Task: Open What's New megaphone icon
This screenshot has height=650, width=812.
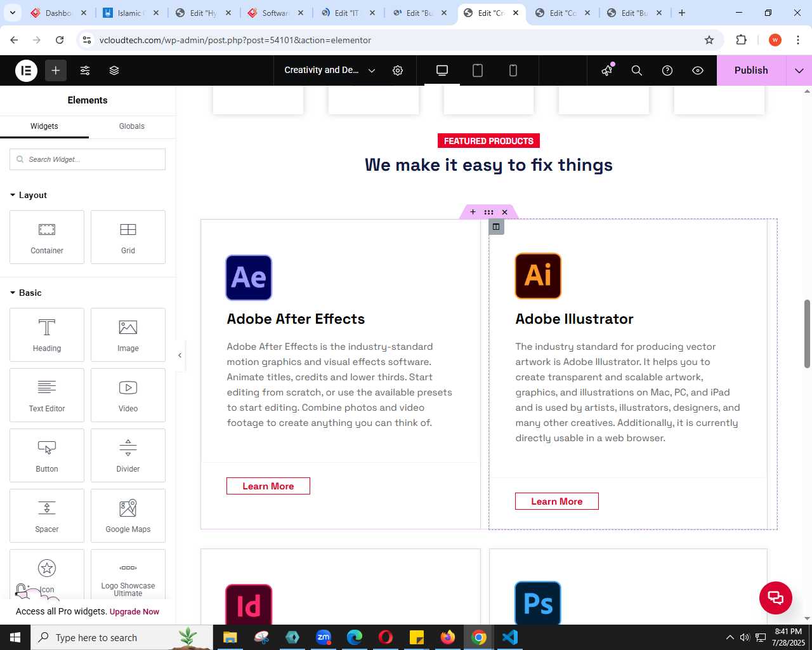Action: point(607,70)
